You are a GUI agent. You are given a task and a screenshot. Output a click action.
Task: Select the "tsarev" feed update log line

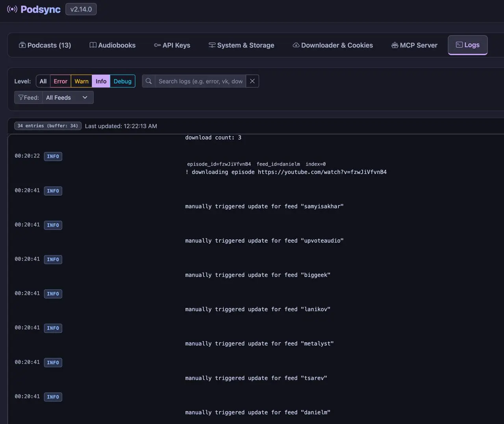256,378
